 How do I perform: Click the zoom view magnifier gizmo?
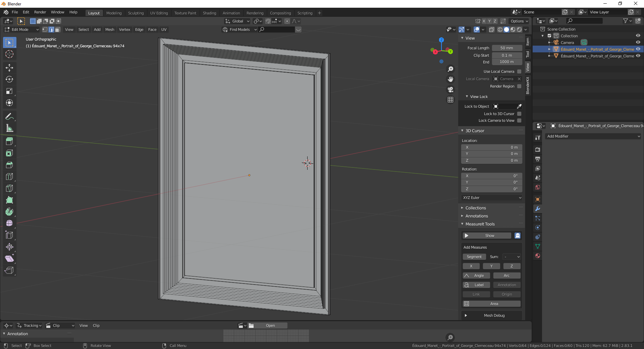coord(450,69)
